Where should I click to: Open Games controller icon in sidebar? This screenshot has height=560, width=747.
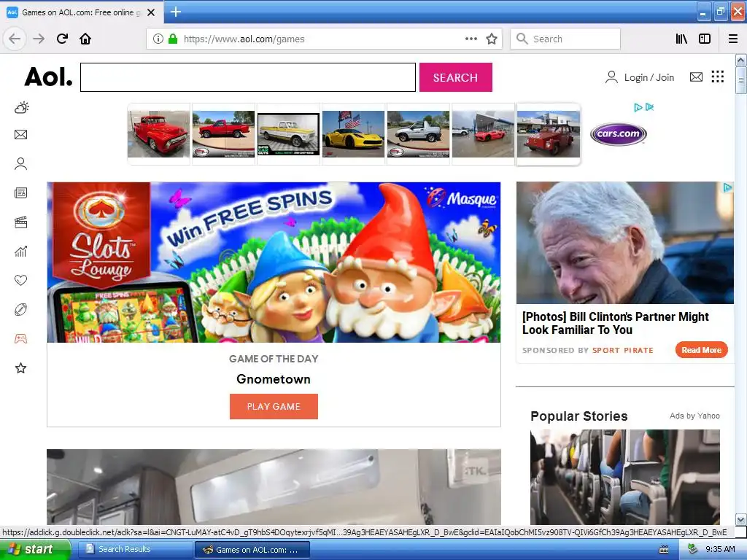click(20, 338)
